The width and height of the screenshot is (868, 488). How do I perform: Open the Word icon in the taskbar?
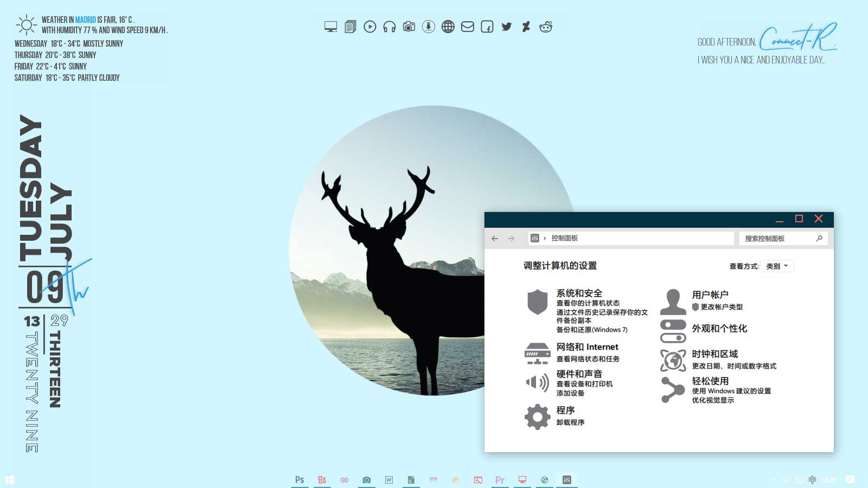pos(389,480)
